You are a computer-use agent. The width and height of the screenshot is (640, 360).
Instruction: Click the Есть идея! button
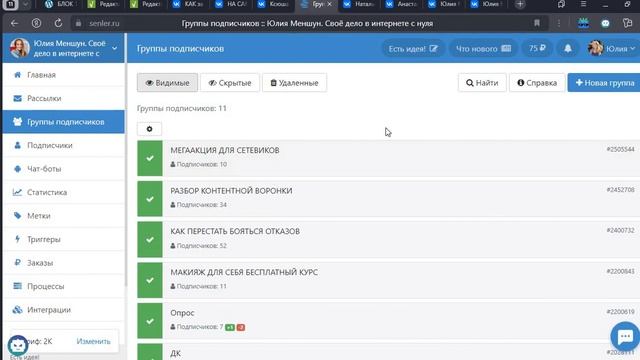click(x=413, y=49)
